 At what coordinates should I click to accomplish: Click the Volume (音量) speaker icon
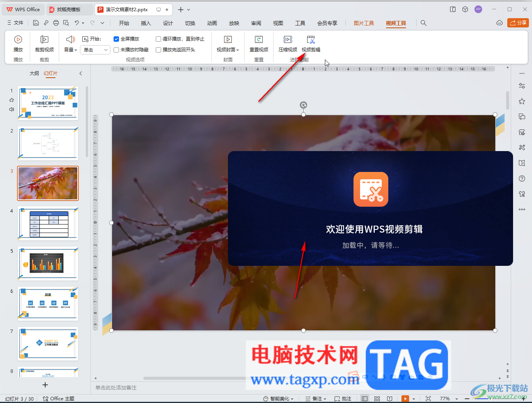(x=70, y=39)
